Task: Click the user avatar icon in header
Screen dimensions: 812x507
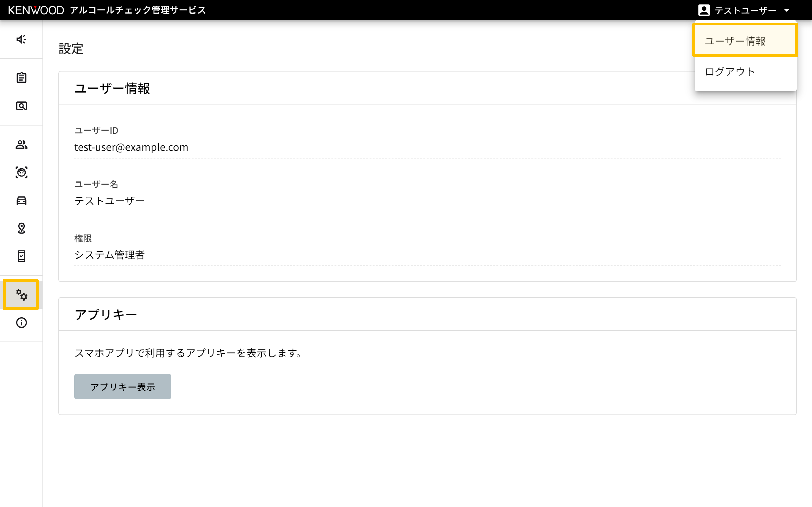Action: (x=704, y=10)
